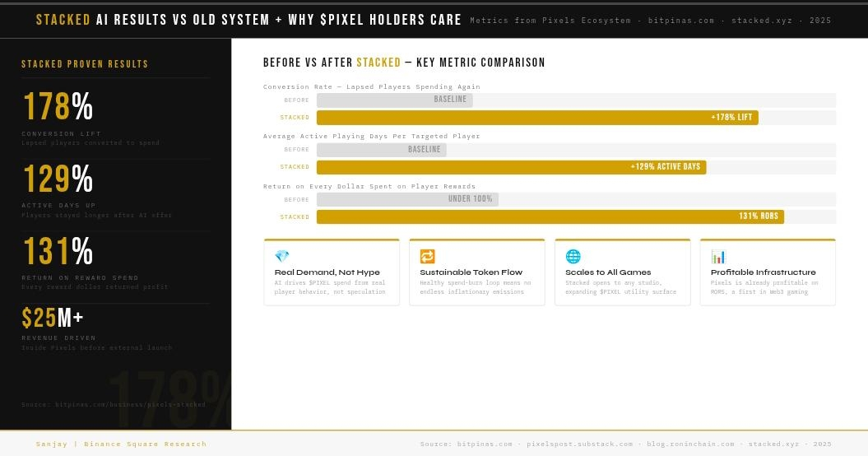Click the 'STACKED PROVEN RESULTS' sidebar heading
The image size is (868, 456).
coord(85,64)
